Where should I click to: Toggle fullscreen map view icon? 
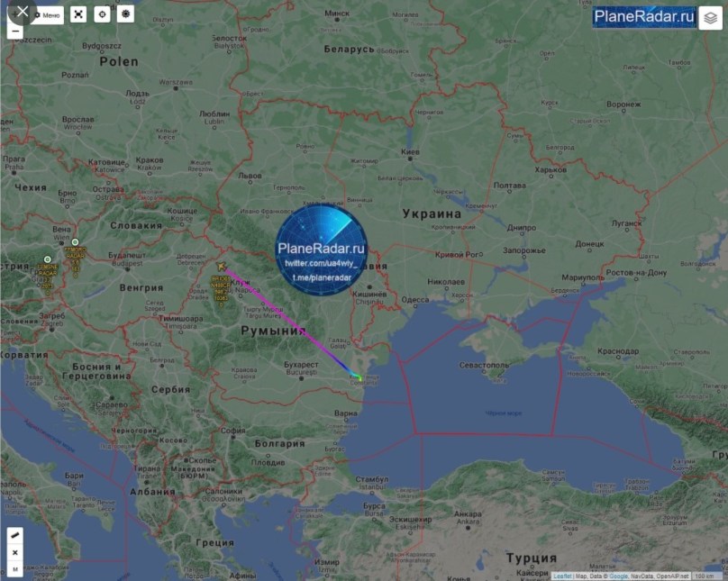[x=79, y=14]
